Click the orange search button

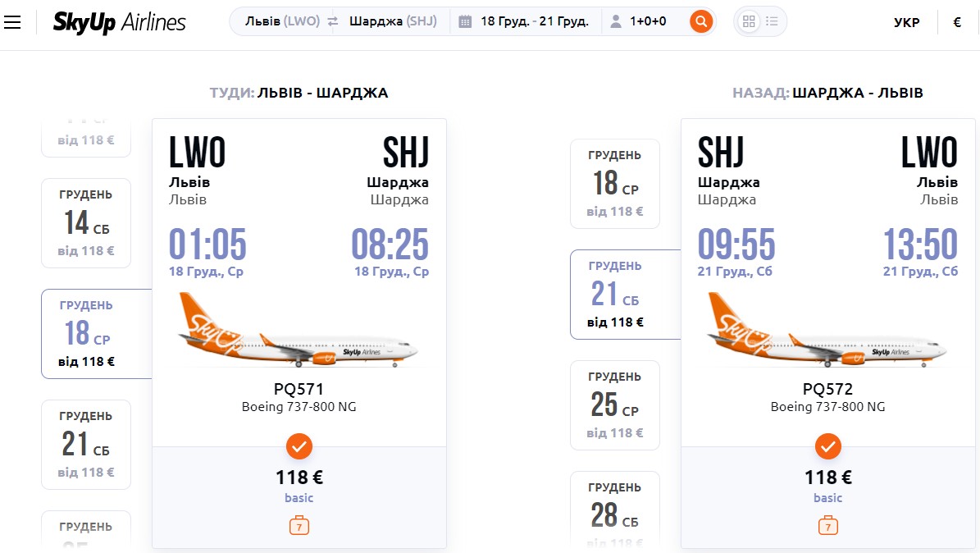coord(701,22)
